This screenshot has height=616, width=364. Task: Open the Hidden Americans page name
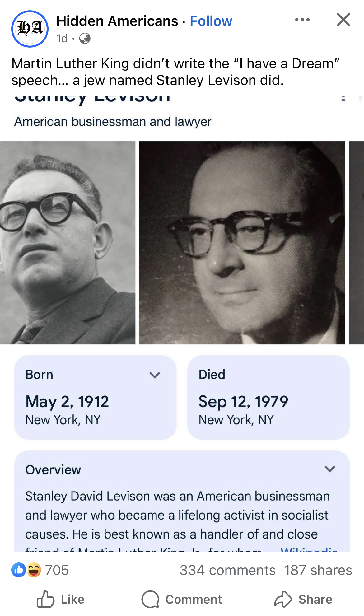tap(117, 21)
